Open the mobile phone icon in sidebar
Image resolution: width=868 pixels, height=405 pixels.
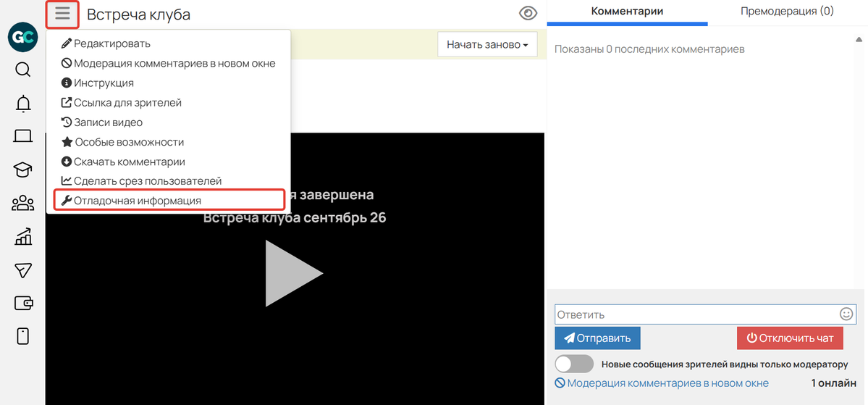point(22,336)
